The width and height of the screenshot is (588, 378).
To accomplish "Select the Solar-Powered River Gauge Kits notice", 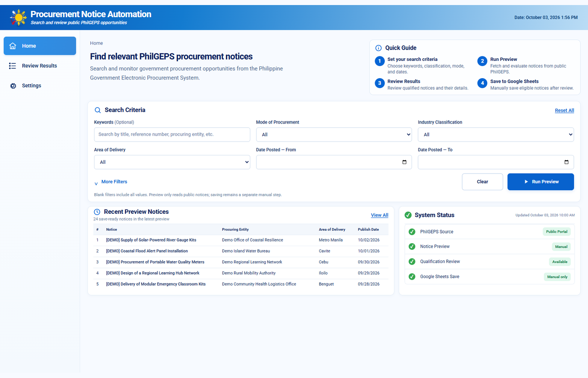I will tap(151, 240).
